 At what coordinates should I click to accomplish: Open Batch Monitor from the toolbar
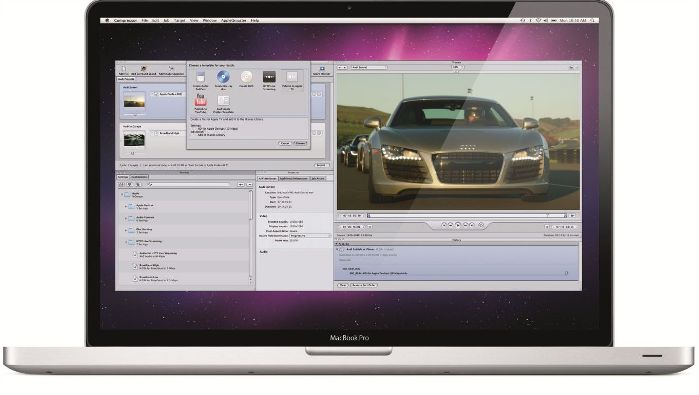(322, 70)
